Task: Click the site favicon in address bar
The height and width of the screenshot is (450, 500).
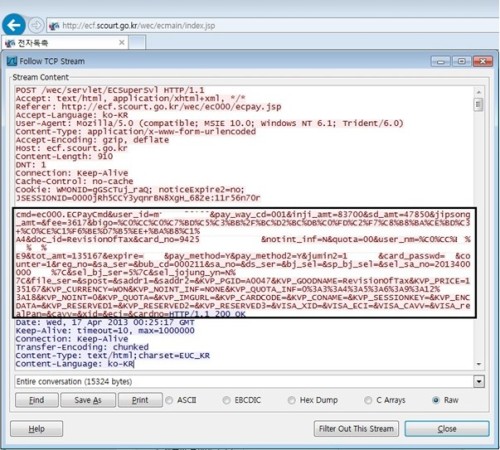Action: pos(54,26)
